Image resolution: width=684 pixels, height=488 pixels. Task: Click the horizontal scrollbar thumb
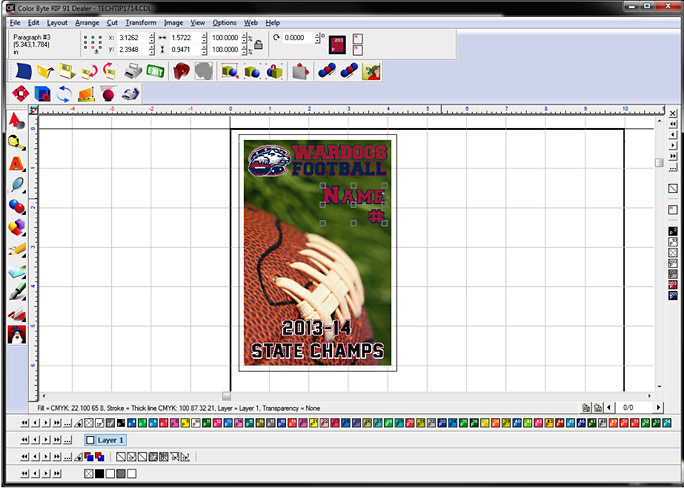point(226,396)
